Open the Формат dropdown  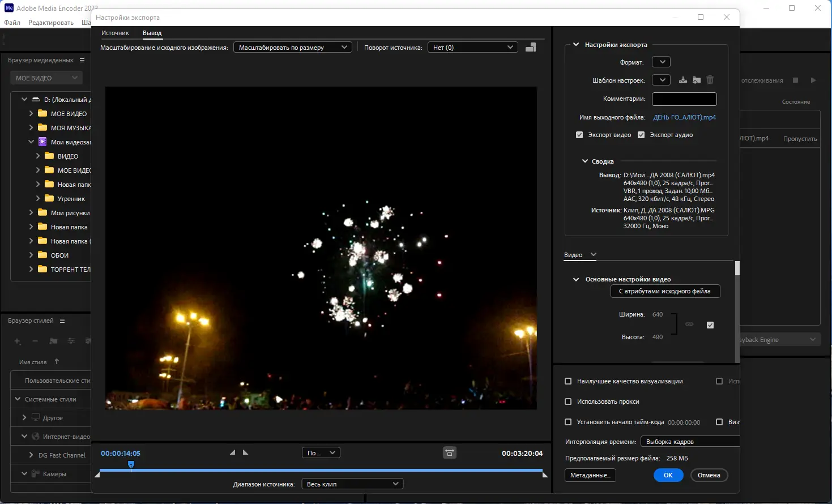tap(661, 62)
